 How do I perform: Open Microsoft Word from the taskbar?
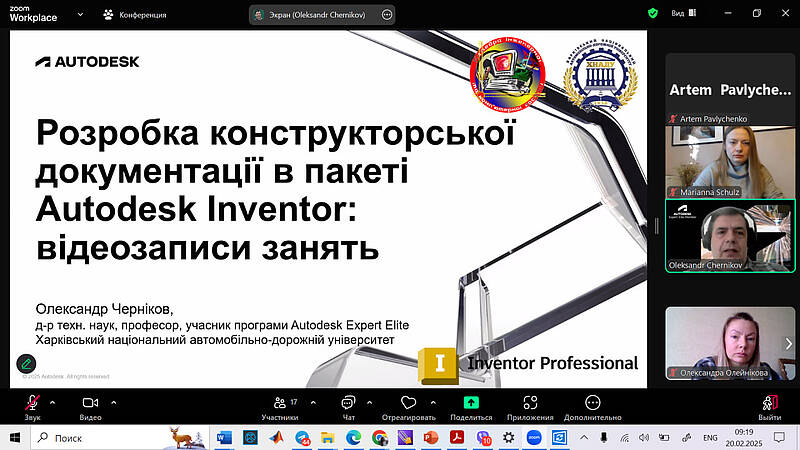pos(224,438)
